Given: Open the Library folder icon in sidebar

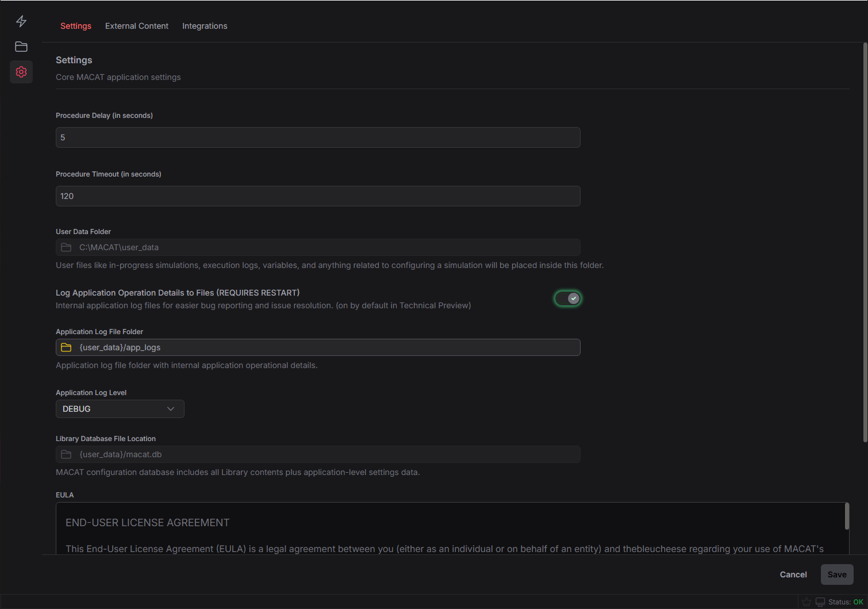Looking at the screenshot, I should [21, 47].
